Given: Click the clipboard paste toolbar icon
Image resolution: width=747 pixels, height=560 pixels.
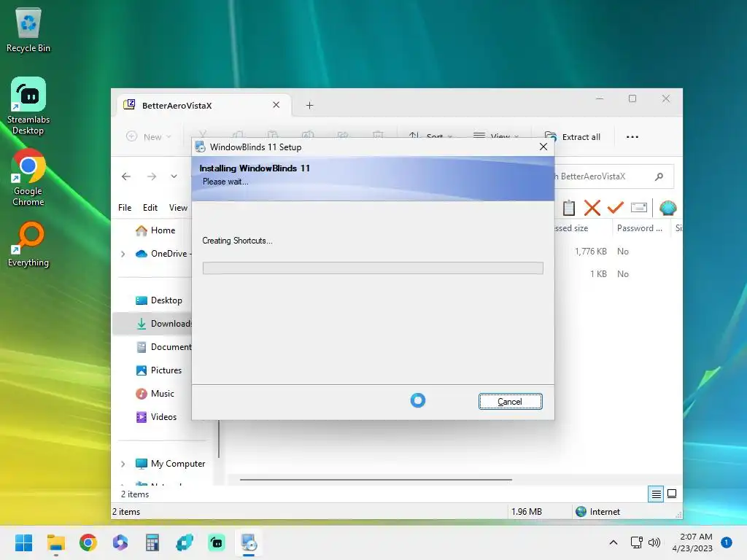Looking at the screenshot, I should (569, 208).
